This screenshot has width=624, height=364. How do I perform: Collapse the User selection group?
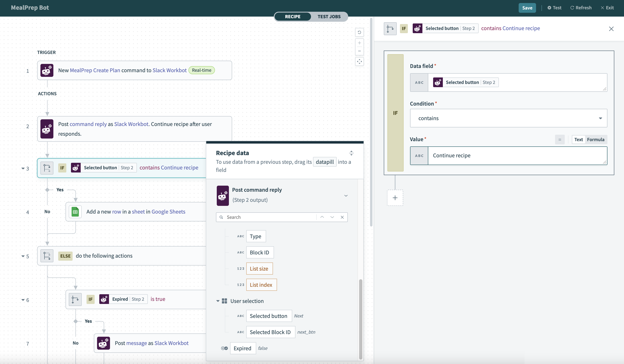point(218,301)
